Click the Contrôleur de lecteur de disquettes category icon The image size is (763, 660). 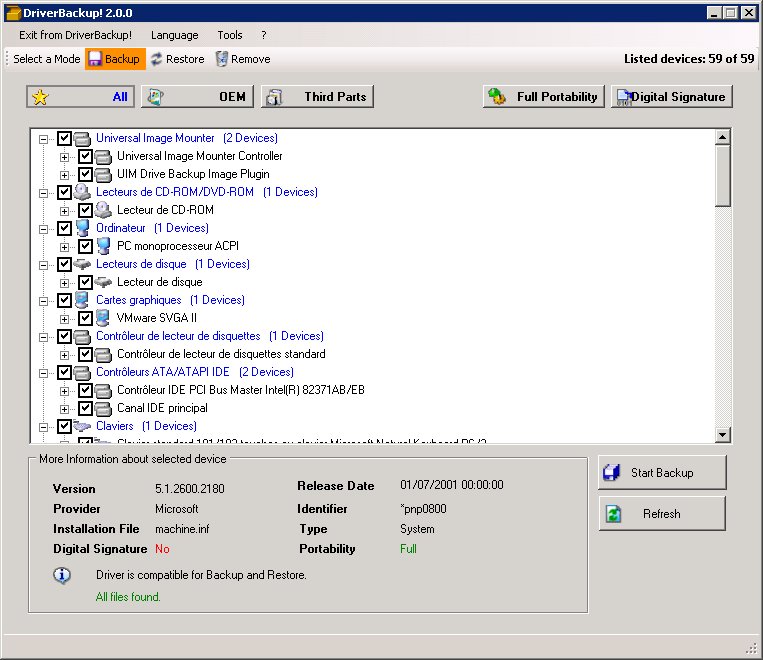click(x=82, y=337)
